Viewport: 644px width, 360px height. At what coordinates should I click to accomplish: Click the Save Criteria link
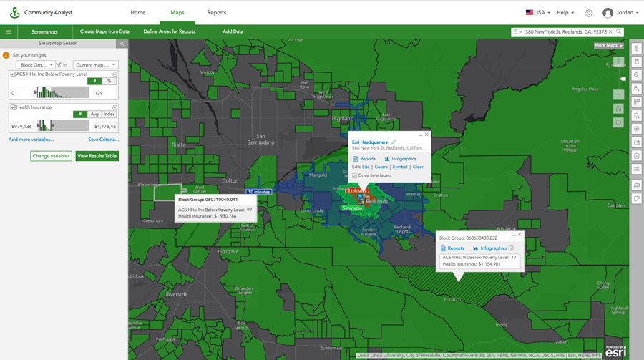[103, 140]
